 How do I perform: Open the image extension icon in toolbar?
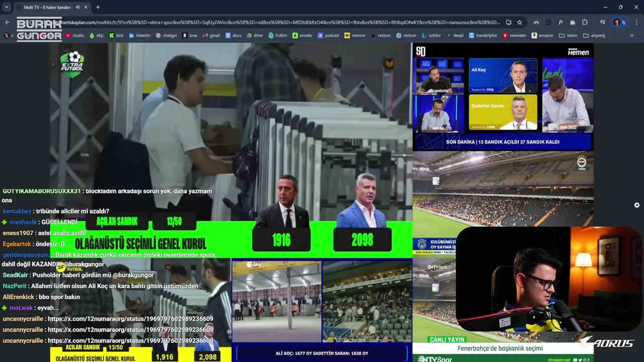click(548, 22)
